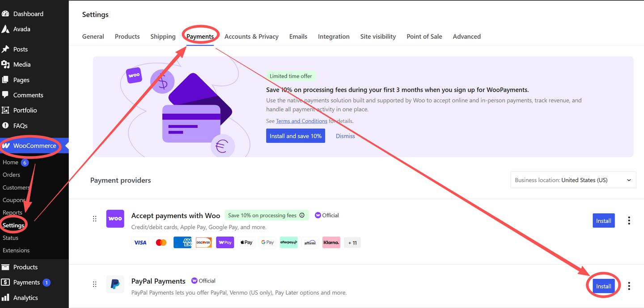Open the Customers submenu item
This screenshot has width=644, height=308.
17,187
